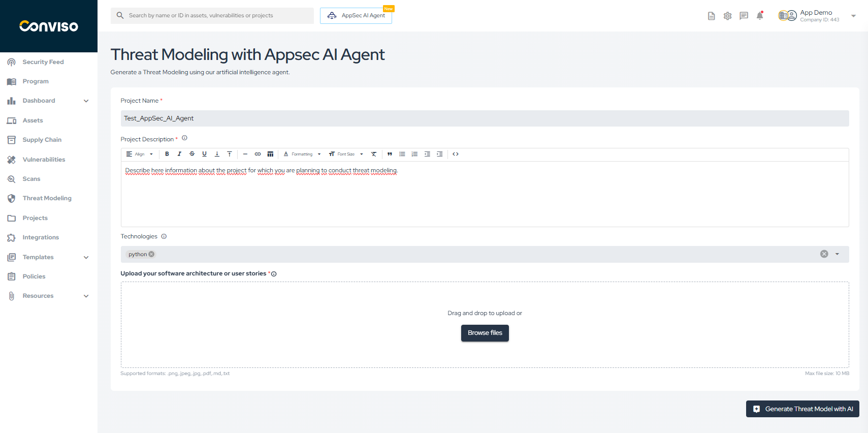Insert a link using the link icon

tap(258, 154)
